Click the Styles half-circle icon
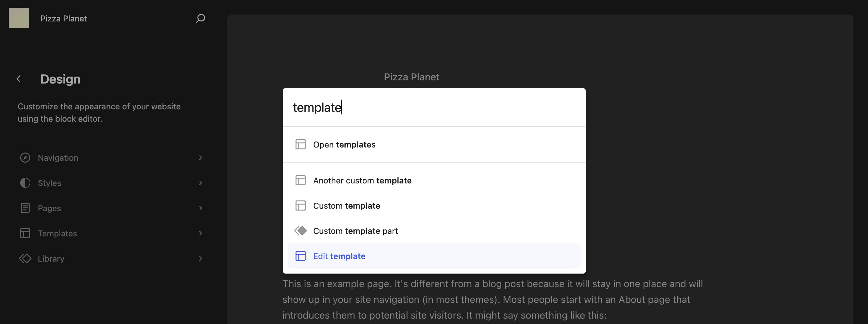This screenshot has height=324, width=868. click(25, 182)
